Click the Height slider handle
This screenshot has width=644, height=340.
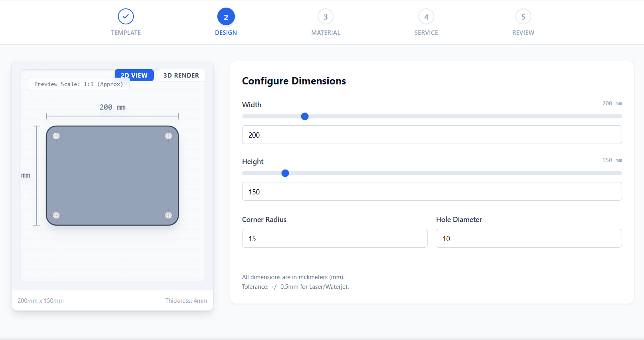[x=285, y=173]
